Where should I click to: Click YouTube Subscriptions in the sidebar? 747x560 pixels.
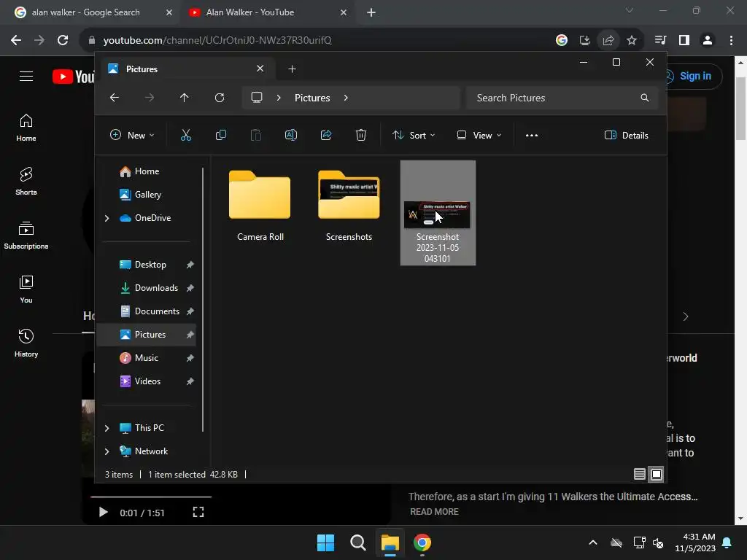[26, 235]
